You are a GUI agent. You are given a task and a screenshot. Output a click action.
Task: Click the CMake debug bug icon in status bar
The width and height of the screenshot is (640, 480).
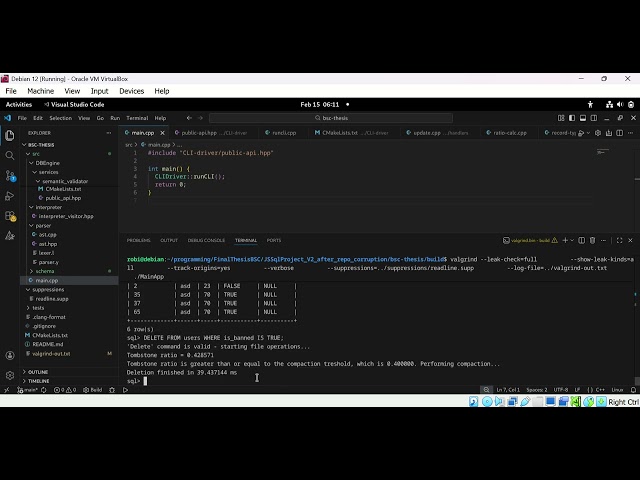pyautogui.click(x=112, y=390)
